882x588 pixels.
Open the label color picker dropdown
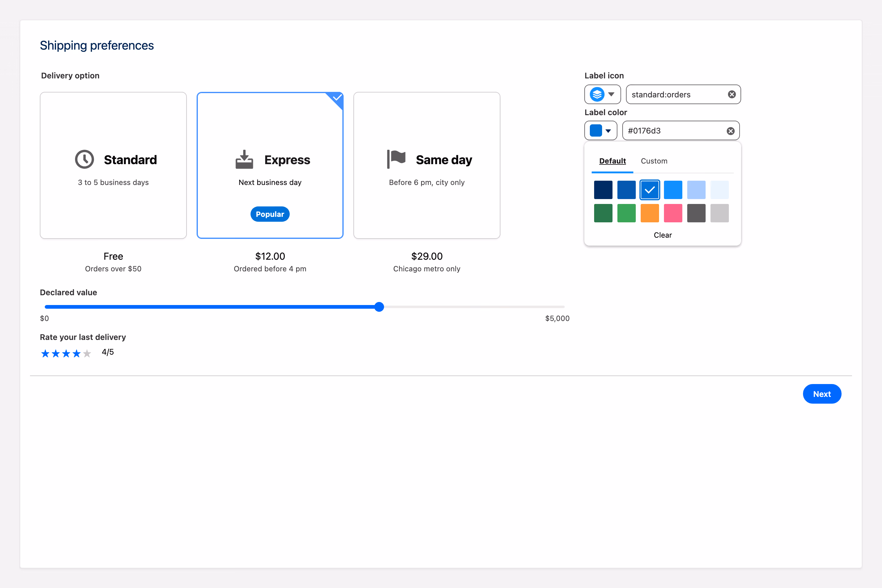(600, 131)
